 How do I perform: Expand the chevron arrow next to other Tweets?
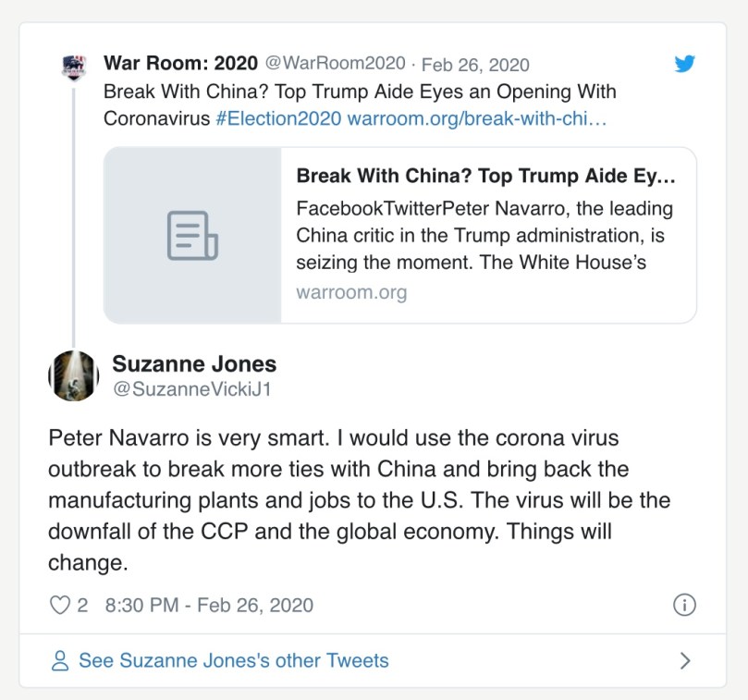(x=685, y=660)
